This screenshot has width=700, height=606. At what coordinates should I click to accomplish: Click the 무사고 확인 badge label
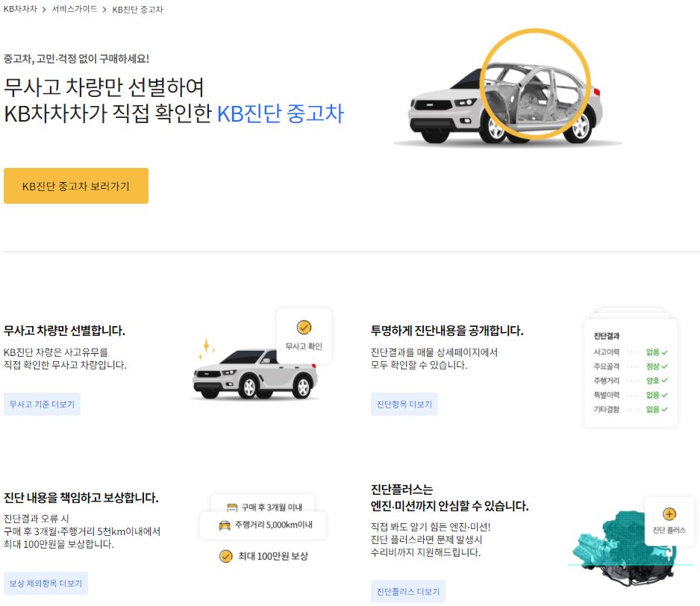[304, 346]
